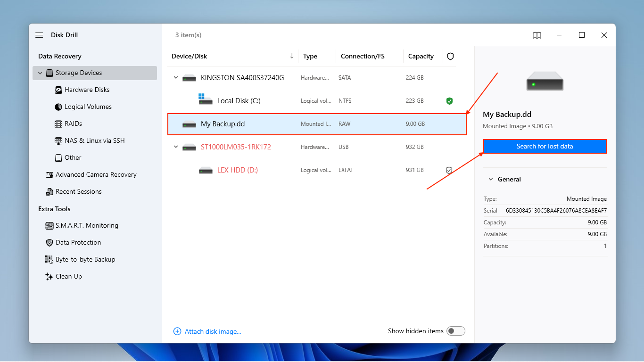The width and height of the screenshot is (644, 362).
Task: Collapse the General details section
Action: coord(490,179)
